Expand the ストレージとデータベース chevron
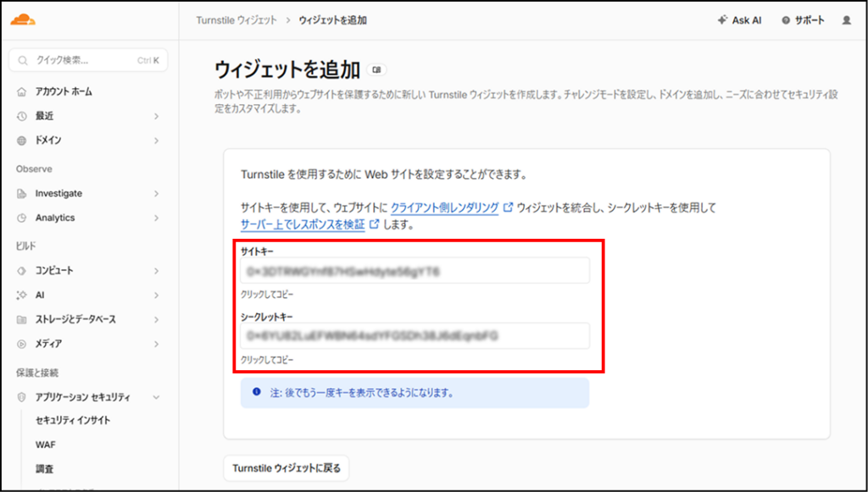 156,319
